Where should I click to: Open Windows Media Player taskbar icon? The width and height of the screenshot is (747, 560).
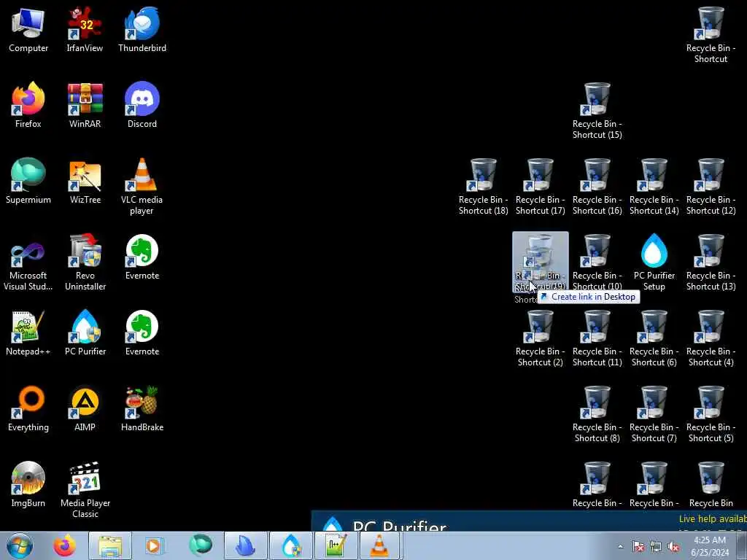pyautogui.click(x=153, y=545)
